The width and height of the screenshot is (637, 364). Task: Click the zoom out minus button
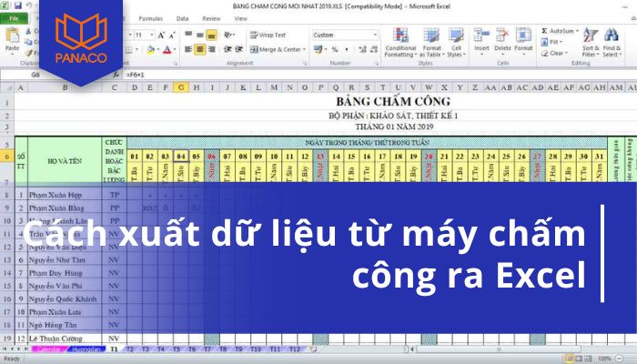(619, 359)
